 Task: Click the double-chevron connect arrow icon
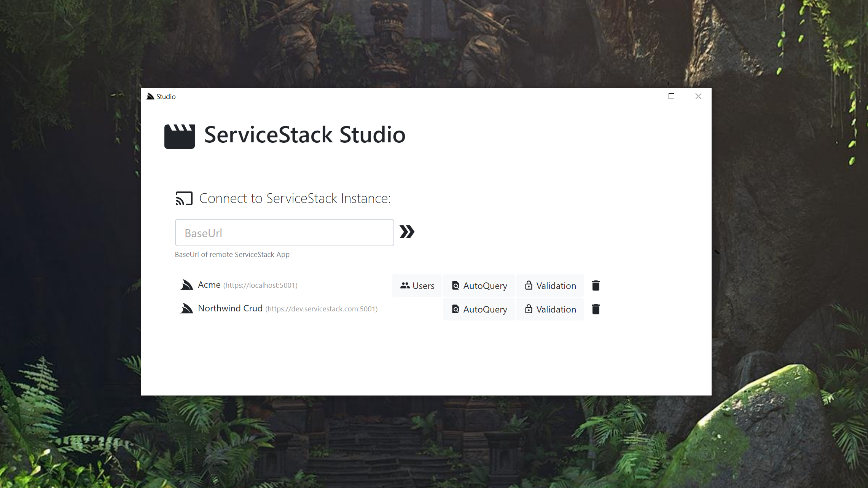(407, 232)
